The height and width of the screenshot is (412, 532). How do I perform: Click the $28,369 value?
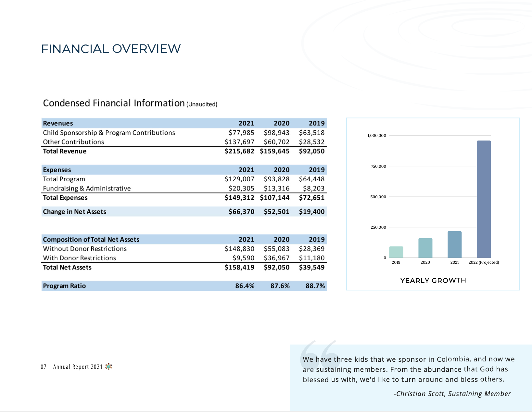[x=312, y=249]
